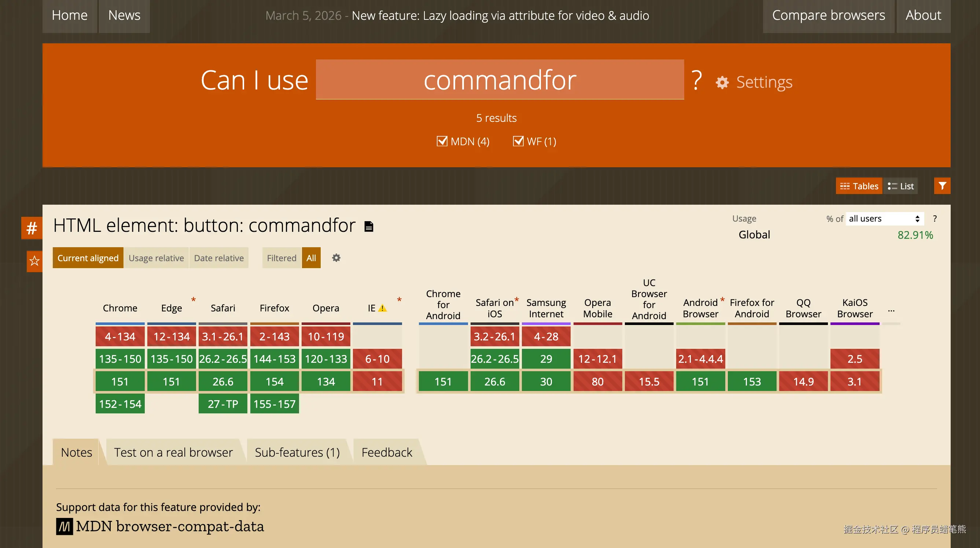Click the Safari on iOS asterisk
This screenshot has height=548, width=980.
[517, 299]
